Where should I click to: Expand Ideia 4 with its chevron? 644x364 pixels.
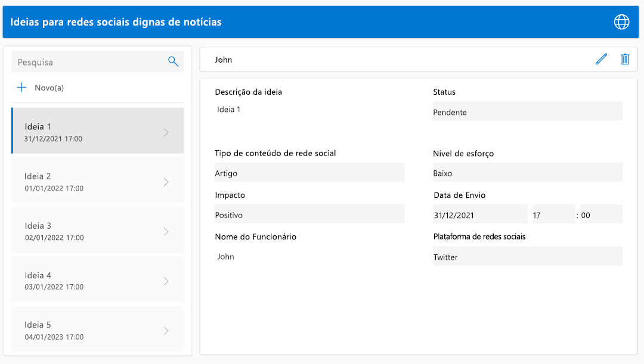pyautogui.click(x=166, y=281)
